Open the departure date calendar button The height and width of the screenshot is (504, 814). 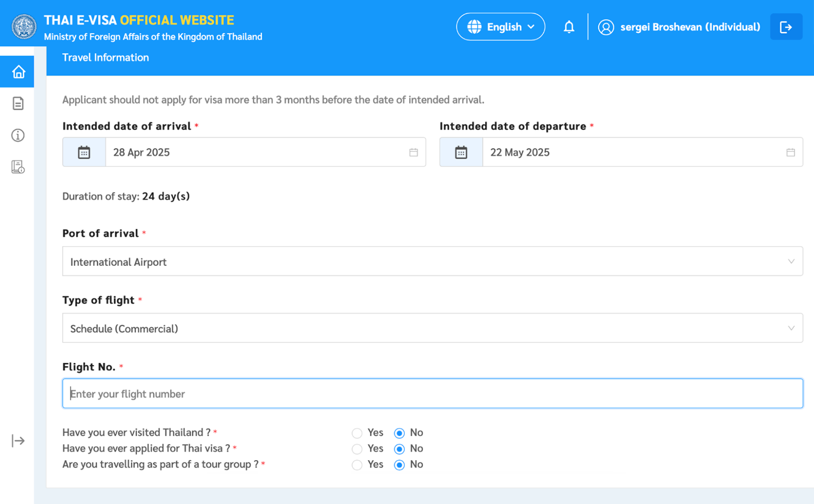461,152
